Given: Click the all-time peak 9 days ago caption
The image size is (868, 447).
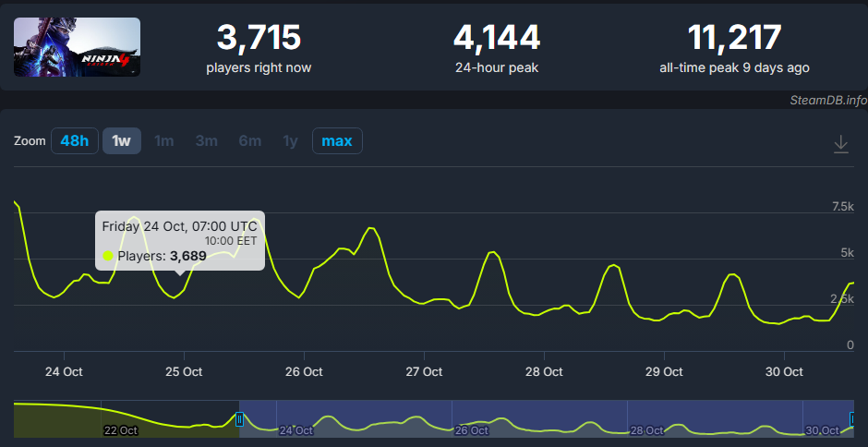Looking at the screenshot, I should pyautogui.click(x=734, y=68).
